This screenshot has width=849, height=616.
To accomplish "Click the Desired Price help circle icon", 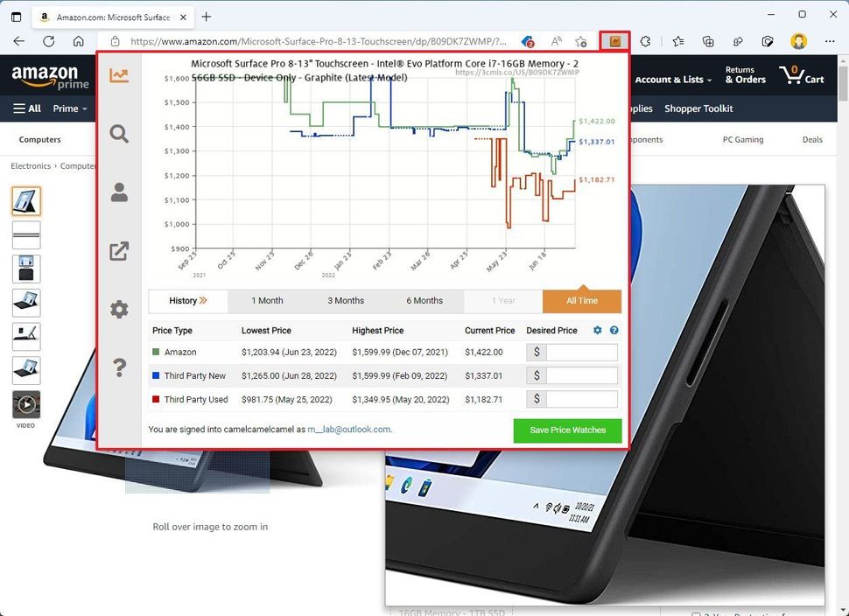I will click(613, 330).
